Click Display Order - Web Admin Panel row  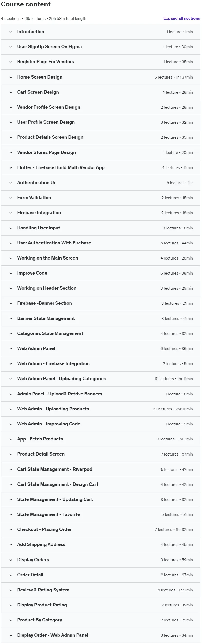pyautogui.click(x=101, y=635)
